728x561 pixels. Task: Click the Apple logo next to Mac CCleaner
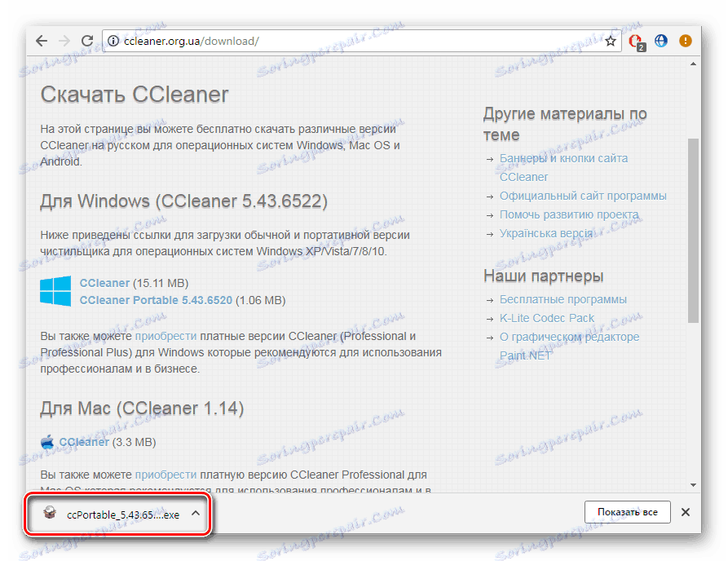[x=47, y=442]
